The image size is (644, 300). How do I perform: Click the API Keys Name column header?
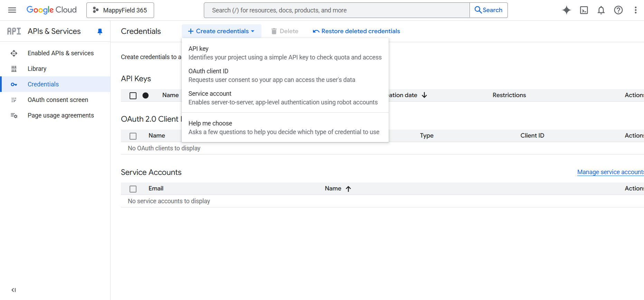click(x=171, y=95)
